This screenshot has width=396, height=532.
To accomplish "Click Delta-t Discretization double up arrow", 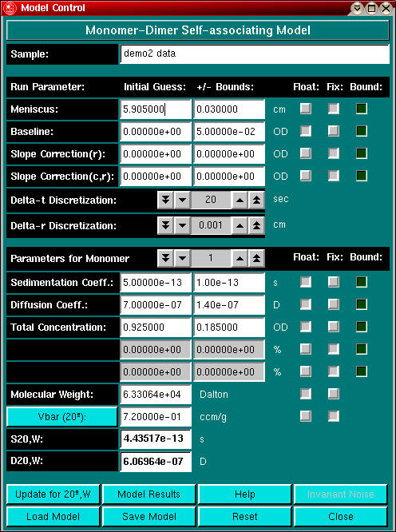I will tap(256, 200).
